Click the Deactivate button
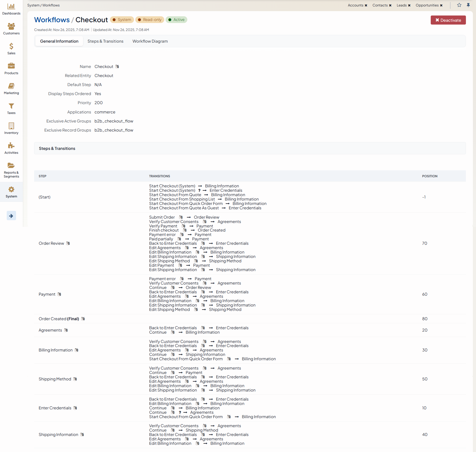The image size is (476, 452). (x=448, y=20)
